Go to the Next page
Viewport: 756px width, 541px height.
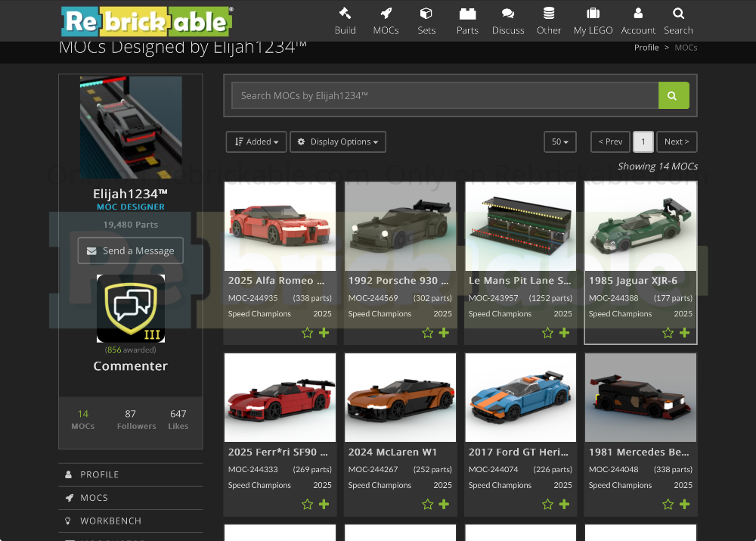[676, 142]
